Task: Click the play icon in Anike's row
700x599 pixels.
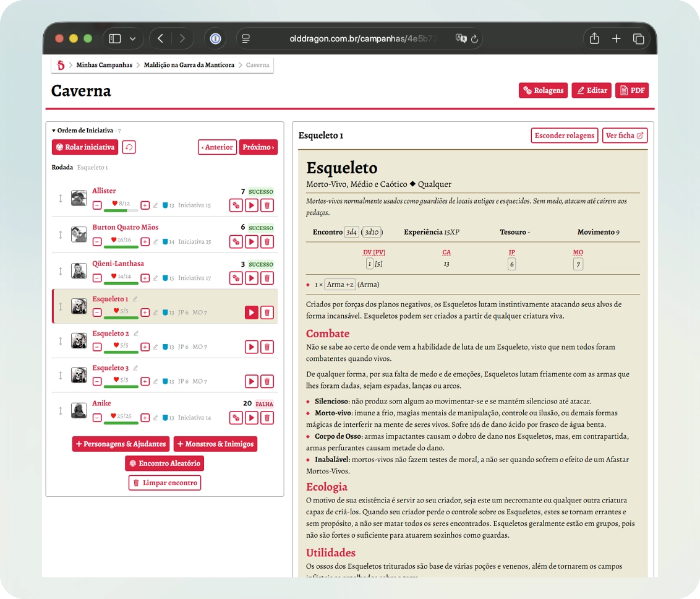Action: [x=252, y=418]
